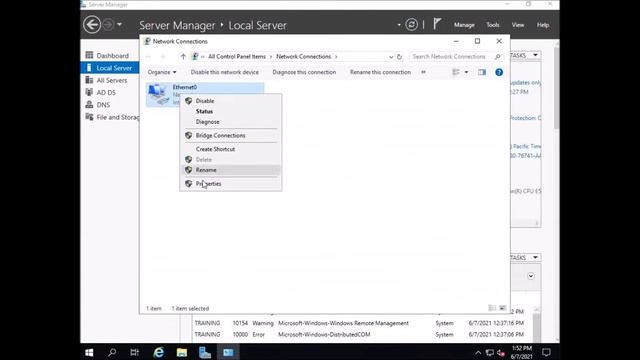Select the Ethernet0 adapter icon
Image resolution: width=640 pixels, height=360 pixels.
click(x=158, y=94)
